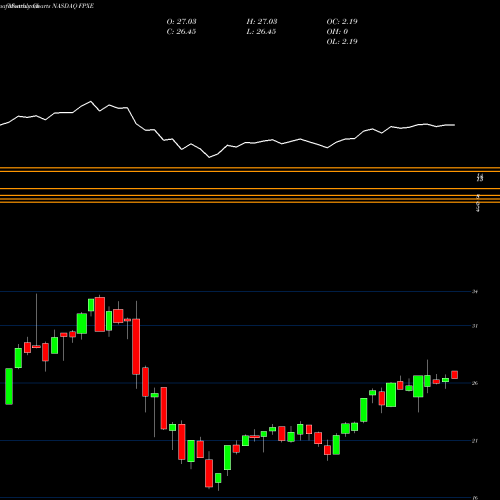Click the OL: 2.19 reading

click(x=342, y=42)
